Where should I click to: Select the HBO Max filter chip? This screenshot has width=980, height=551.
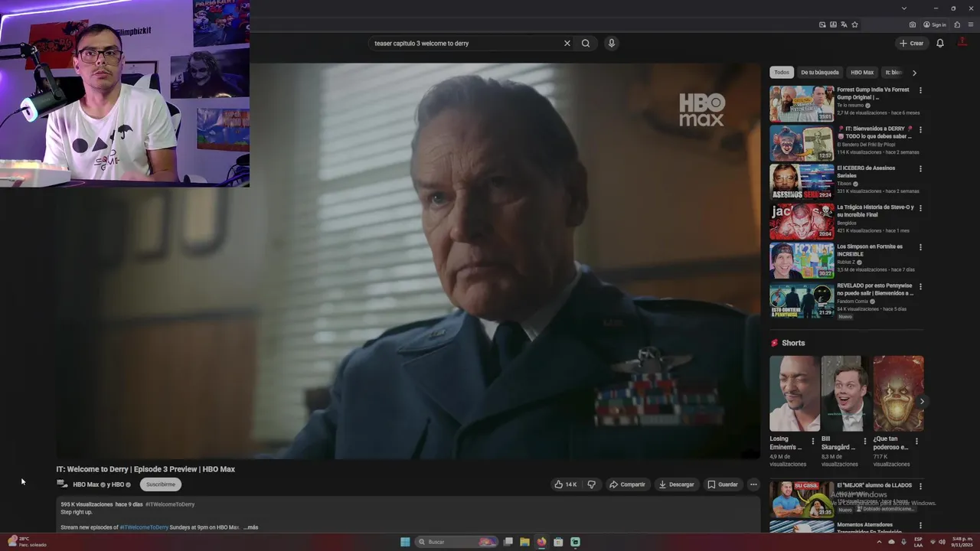click(x=862, y=73)
